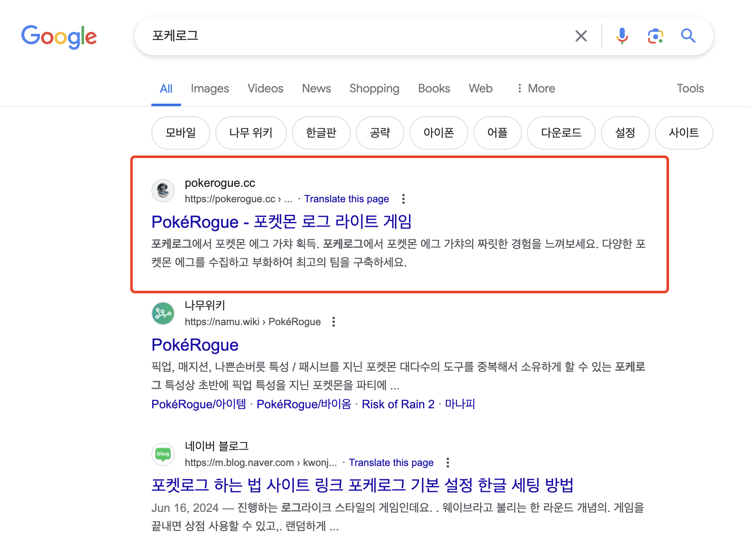Click the pokerogue.cc site favicon

pos(163,191)
